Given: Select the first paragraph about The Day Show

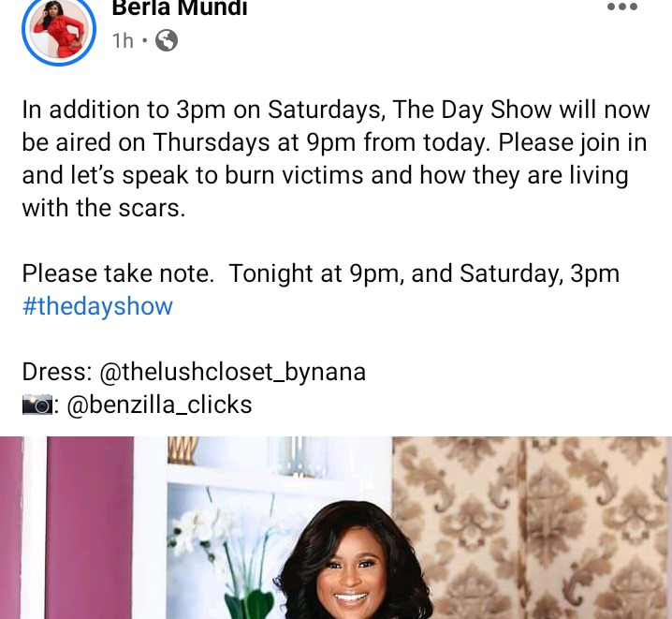Looking at the screenshot, I should point(336,158).
